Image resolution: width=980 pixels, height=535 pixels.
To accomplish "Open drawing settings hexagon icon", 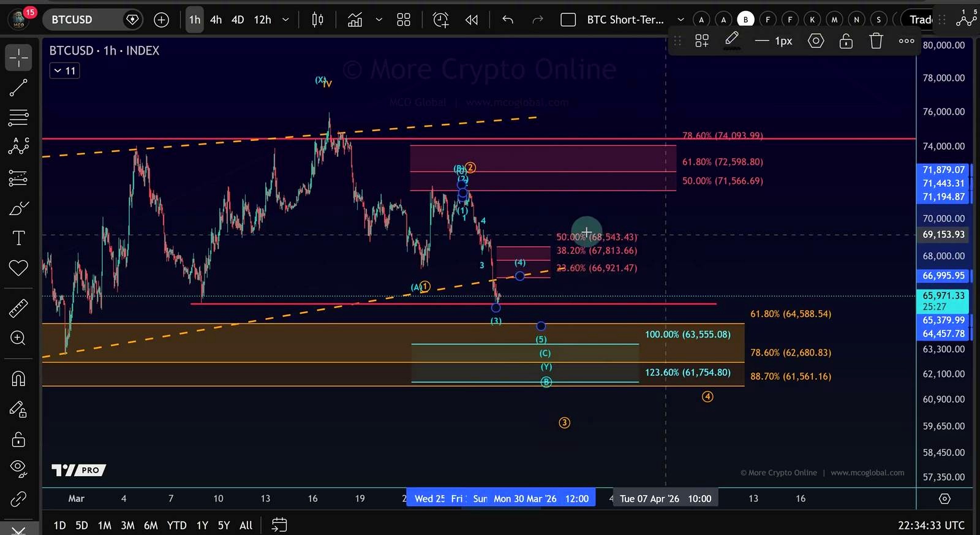I will point(816,41).
